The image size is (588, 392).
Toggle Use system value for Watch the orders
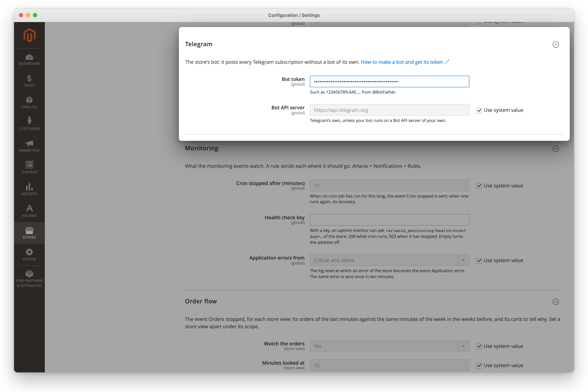pyautogui.click(x=479, y=347)
